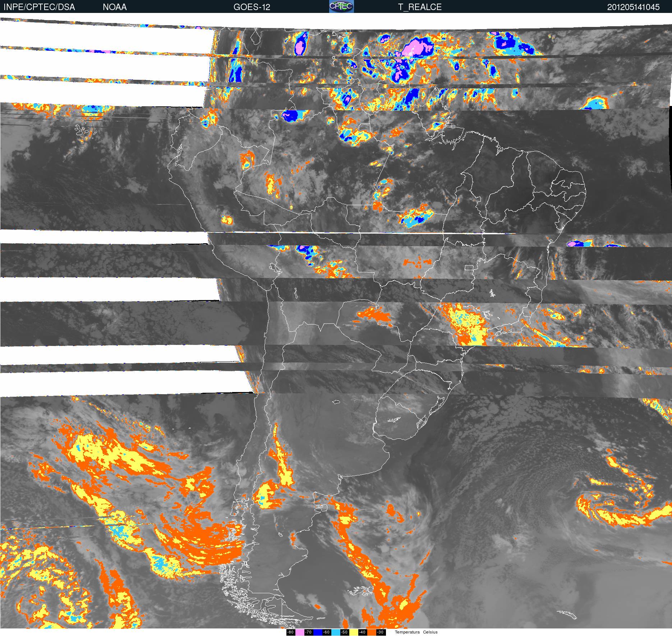672x636 pixels.
Task: Click the -70 legend value
Action: click(x=308, y=632)
